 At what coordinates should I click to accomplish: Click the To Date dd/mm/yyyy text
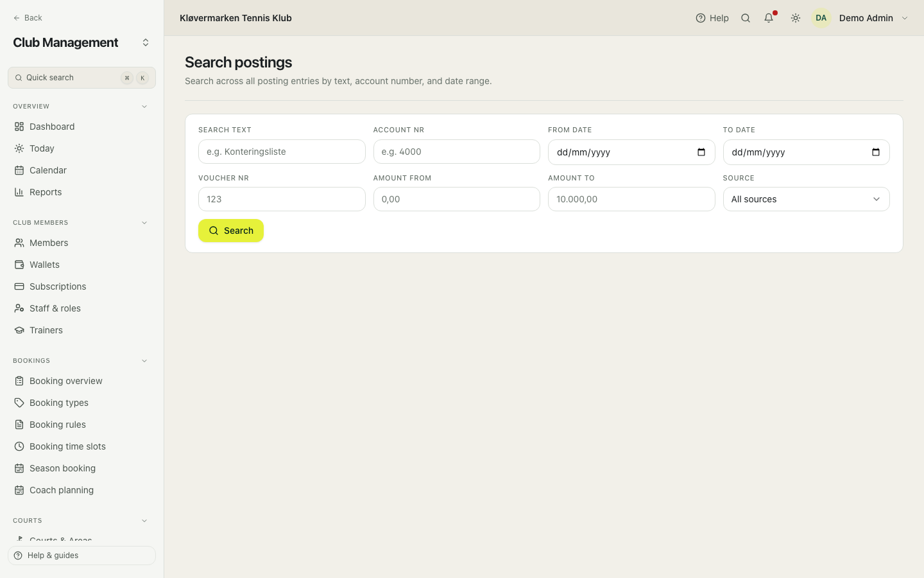click(758, 152)
